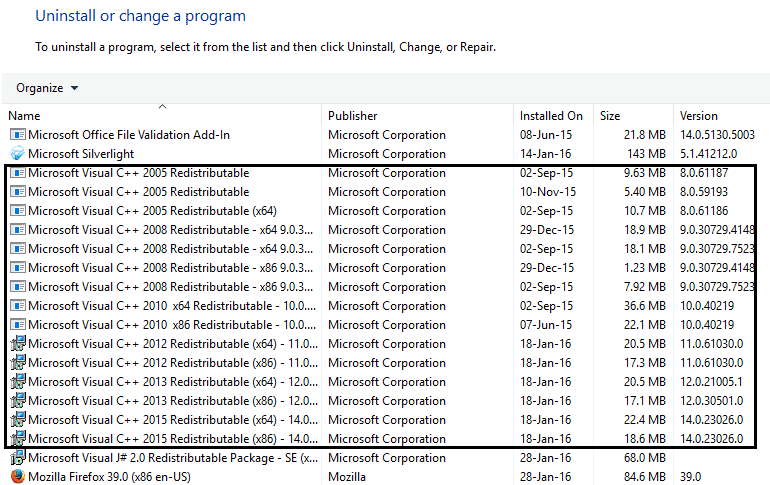
Task: Click the 22.4 MB size value
Action: [645, 420]
